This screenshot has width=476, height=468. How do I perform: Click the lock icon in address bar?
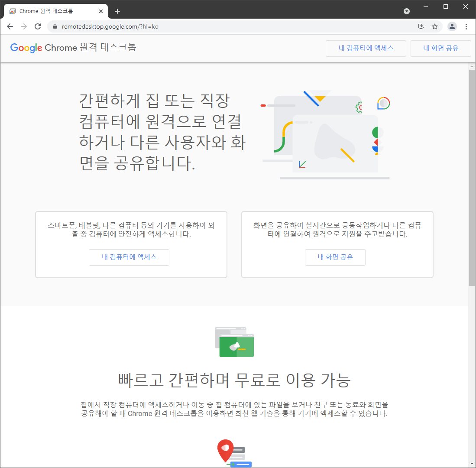(x=55, y=26)
